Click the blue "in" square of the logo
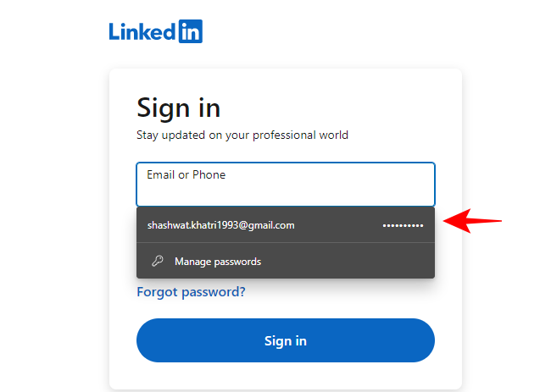This screenshot has height=392, width=551. pyautogui.click(x=190, y=31)
